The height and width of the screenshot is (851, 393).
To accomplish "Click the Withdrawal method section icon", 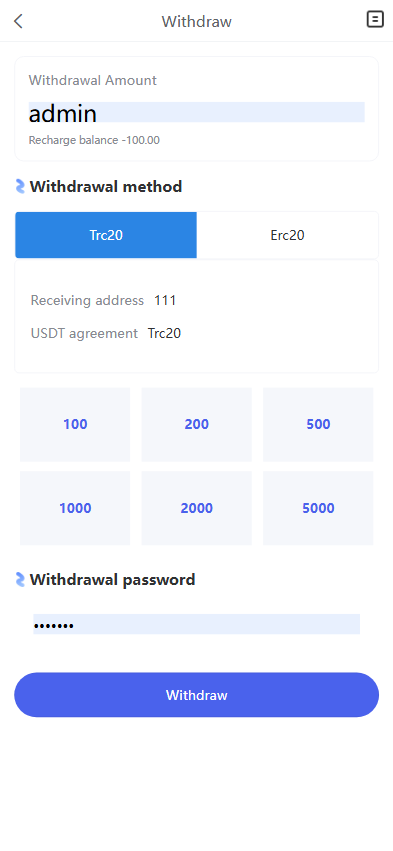I will tap(20, 187).
